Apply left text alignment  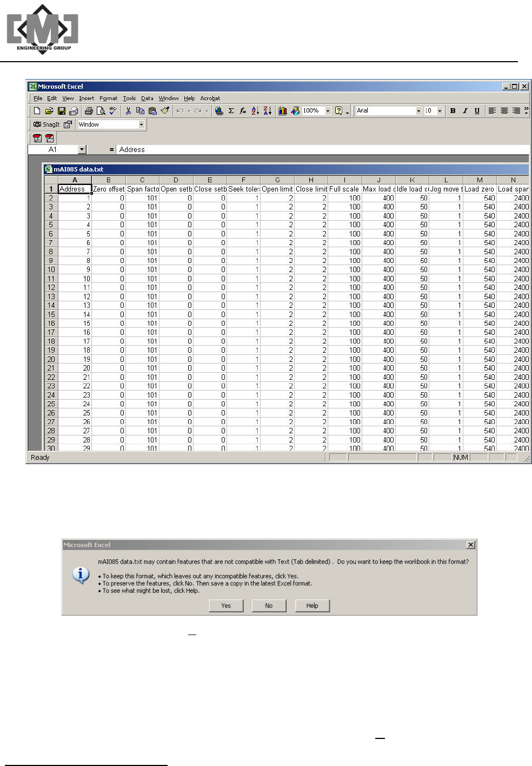tap(492, 111)
